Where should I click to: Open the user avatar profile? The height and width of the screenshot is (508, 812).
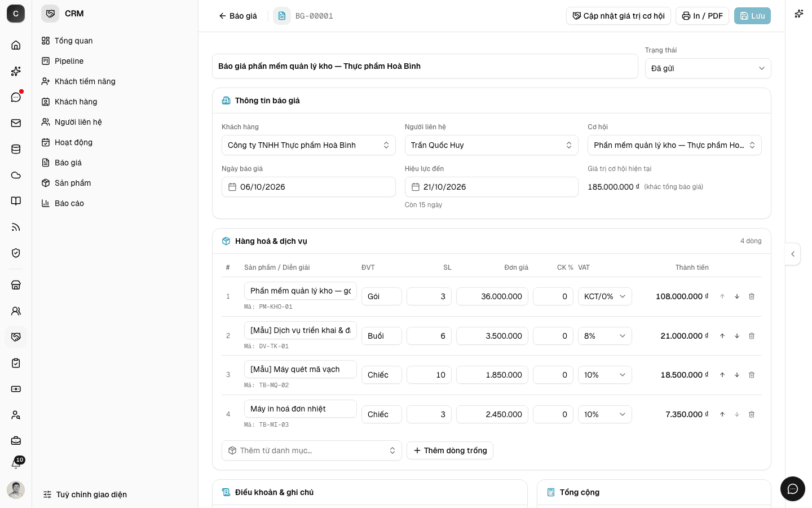(16, 490)
